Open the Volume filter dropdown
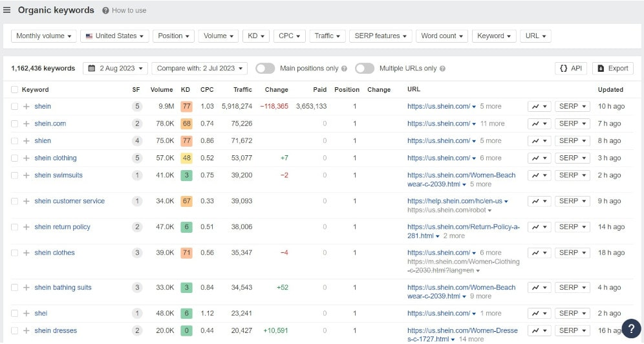644x344 pixels. coord(219,36)
